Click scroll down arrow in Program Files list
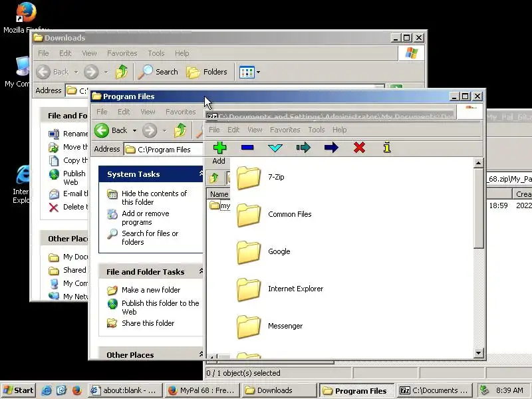The width and height of the screenshot is (532, 399). click(x=478, y=353)
